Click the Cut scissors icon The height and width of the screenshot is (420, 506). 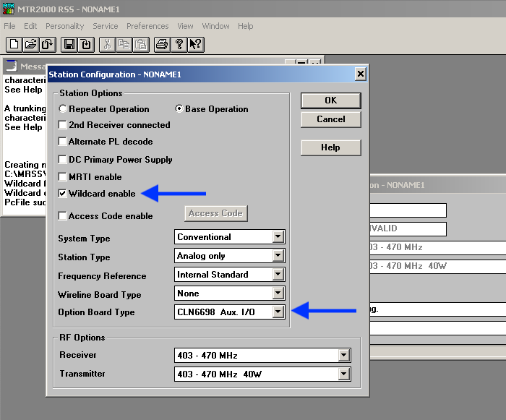pos(108,44)
